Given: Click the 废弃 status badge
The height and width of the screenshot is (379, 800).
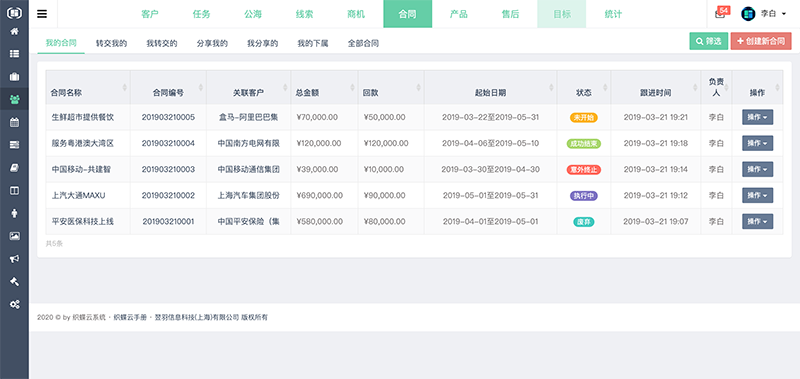Looking at the screenshot, I should click(584, 221).
